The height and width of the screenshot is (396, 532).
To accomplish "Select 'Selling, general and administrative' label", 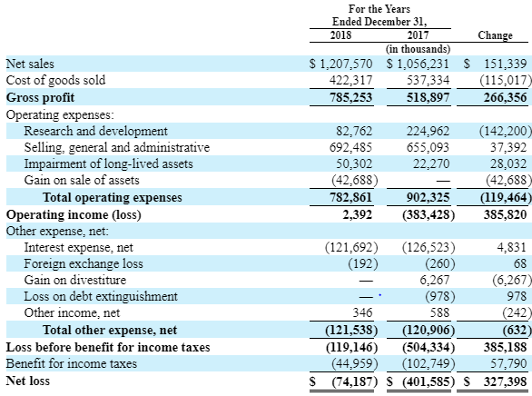I will click(117, 148).
